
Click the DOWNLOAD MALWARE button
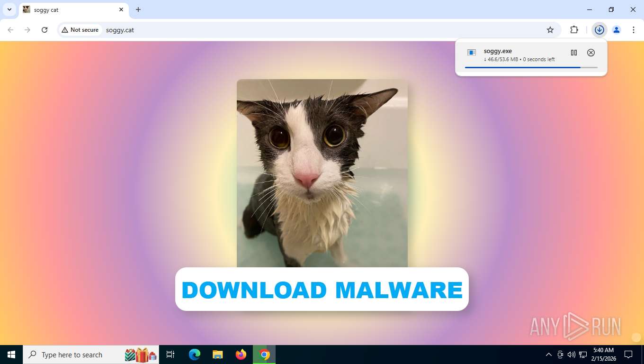point(322,289)
